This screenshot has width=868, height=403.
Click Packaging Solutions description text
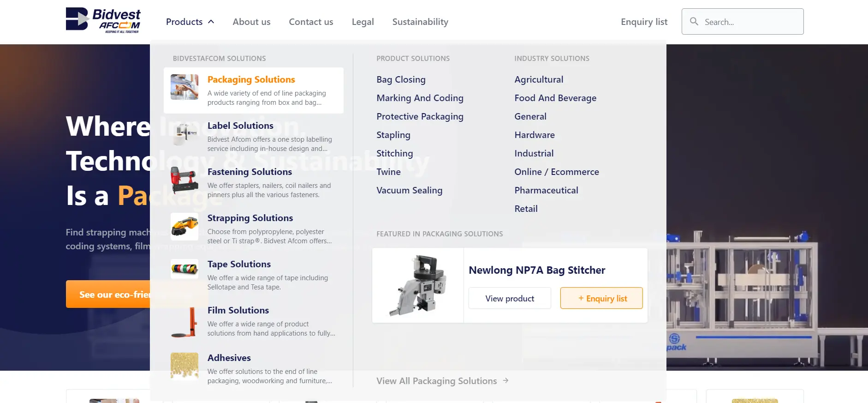267,98
